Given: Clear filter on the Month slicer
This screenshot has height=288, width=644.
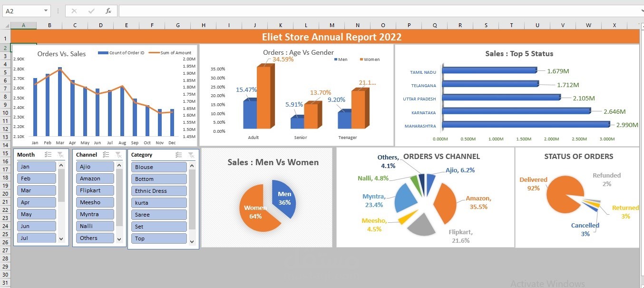Looking at the screenshot, I should pyautogui.click(x=61, y=155).
